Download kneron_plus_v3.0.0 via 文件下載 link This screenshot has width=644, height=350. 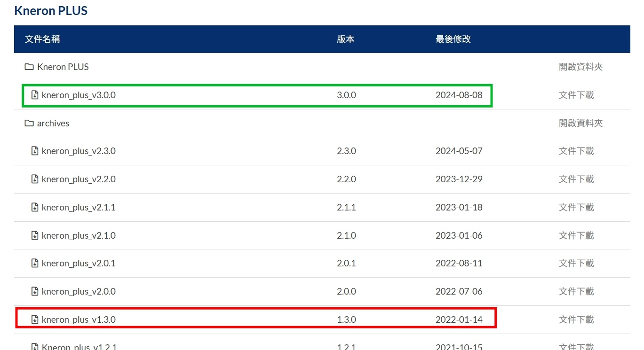tap(576, 95)
